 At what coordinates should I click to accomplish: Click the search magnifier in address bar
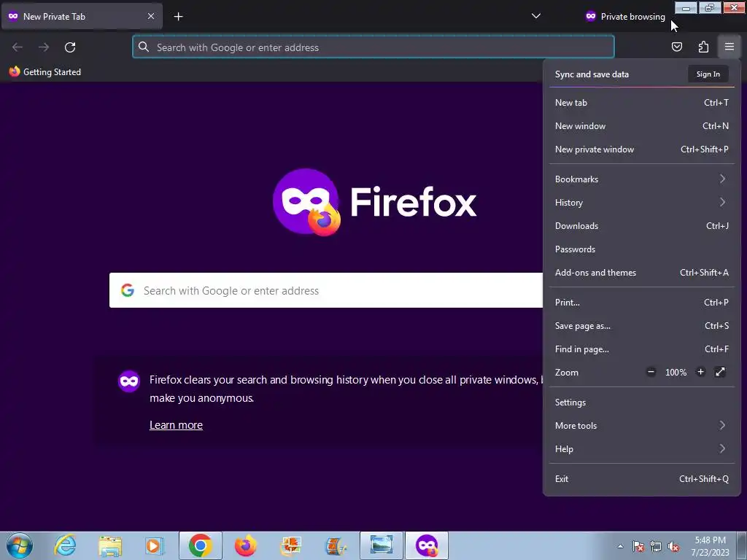coord(144,47)
